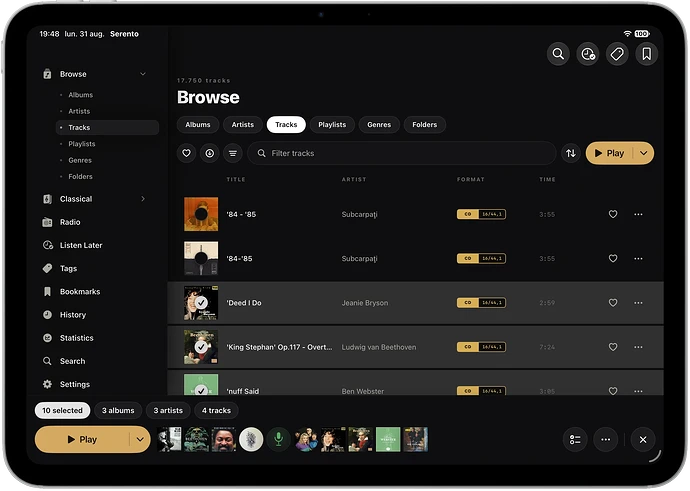Open Genres in the sidebar
Screen dimensions: 690x491
[x=80, y=160]
